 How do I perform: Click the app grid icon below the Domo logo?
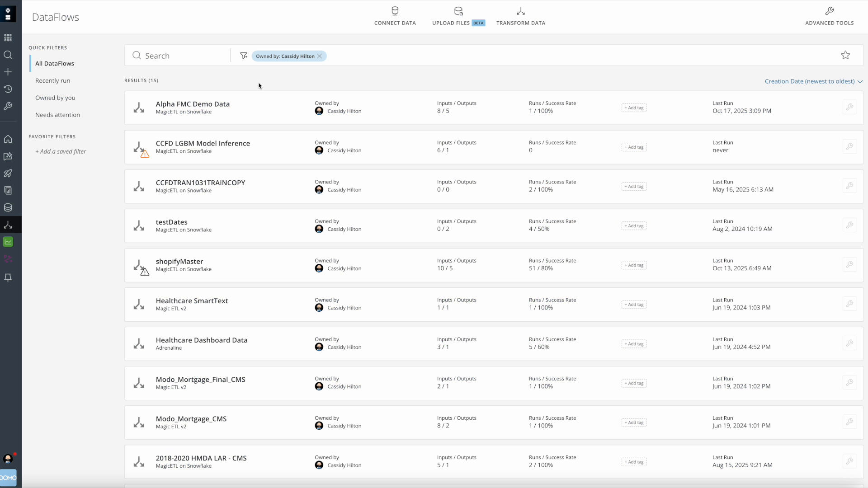point(8,38)
